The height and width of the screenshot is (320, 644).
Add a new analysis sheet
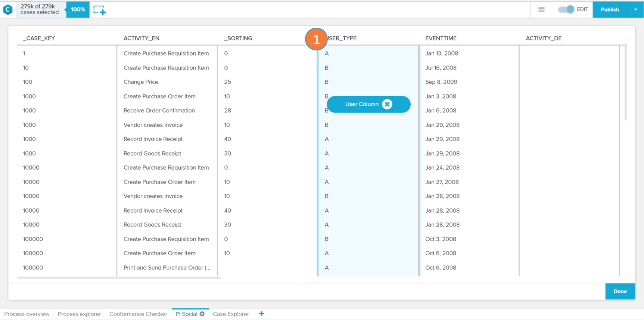(261, 314)
